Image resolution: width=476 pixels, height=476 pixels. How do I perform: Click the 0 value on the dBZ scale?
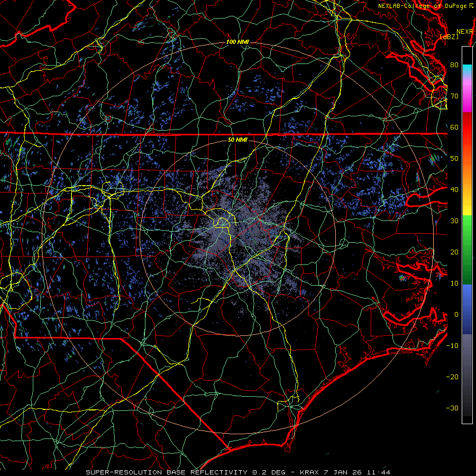456,315
